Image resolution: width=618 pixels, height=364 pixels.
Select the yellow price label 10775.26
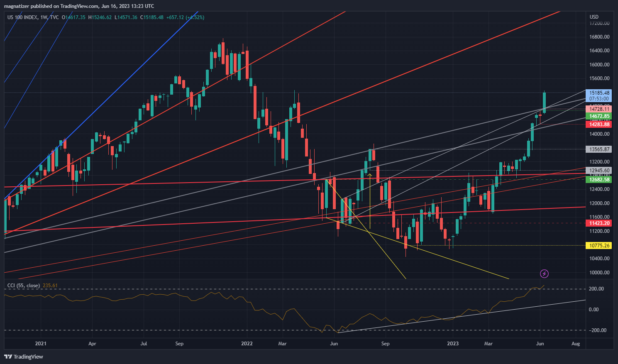(599, 246)
